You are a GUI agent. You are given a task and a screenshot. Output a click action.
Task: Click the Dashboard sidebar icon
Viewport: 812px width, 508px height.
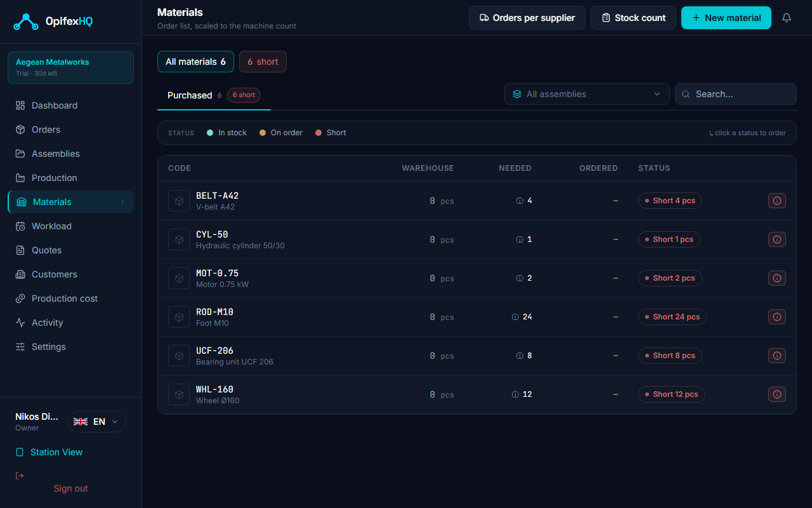[x=20, y=105]
